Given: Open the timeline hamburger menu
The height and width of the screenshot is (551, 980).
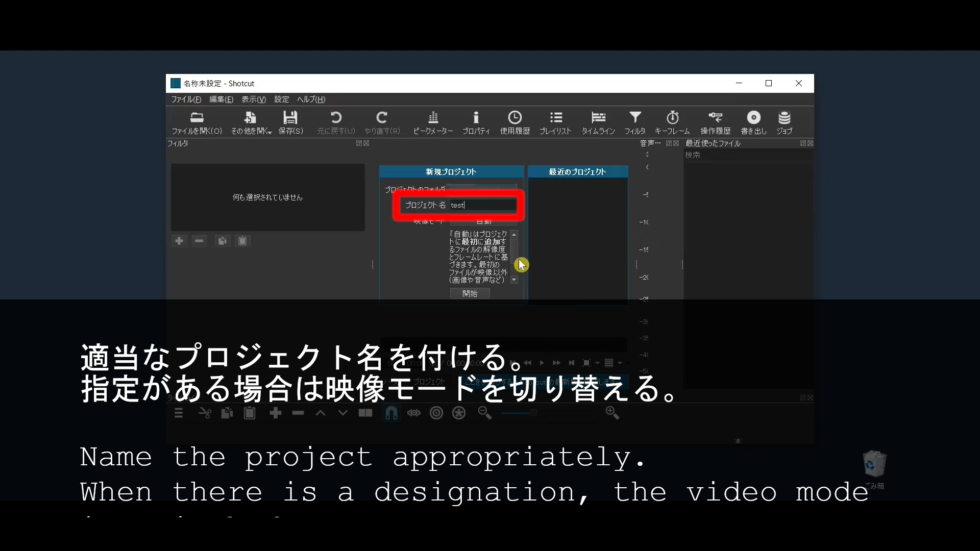Looking at the screenshot, I should (x=179, y=413).
